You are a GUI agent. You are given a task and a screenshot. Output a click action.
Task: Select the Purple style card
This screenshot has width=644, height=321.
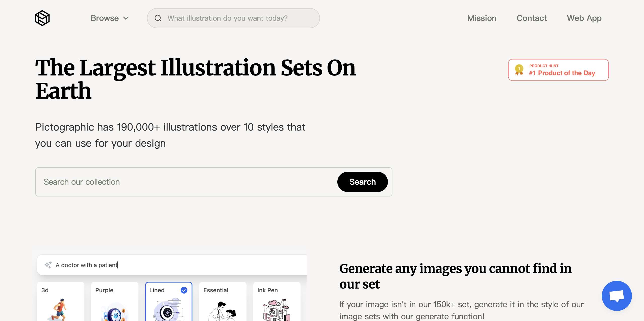114,301
